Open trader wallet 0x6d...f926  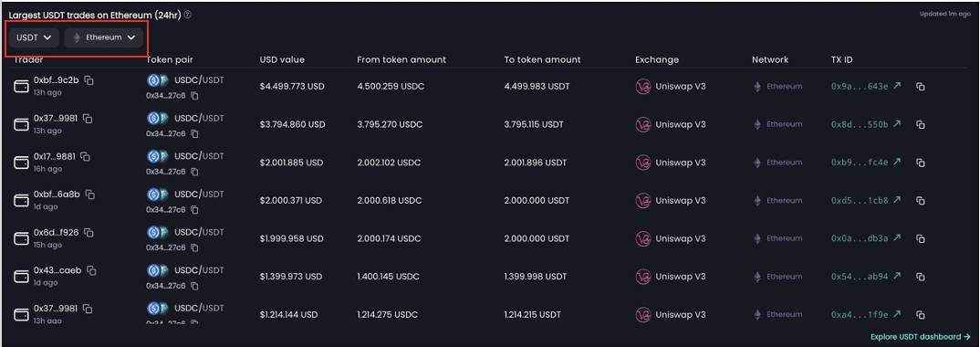point(57,233)
